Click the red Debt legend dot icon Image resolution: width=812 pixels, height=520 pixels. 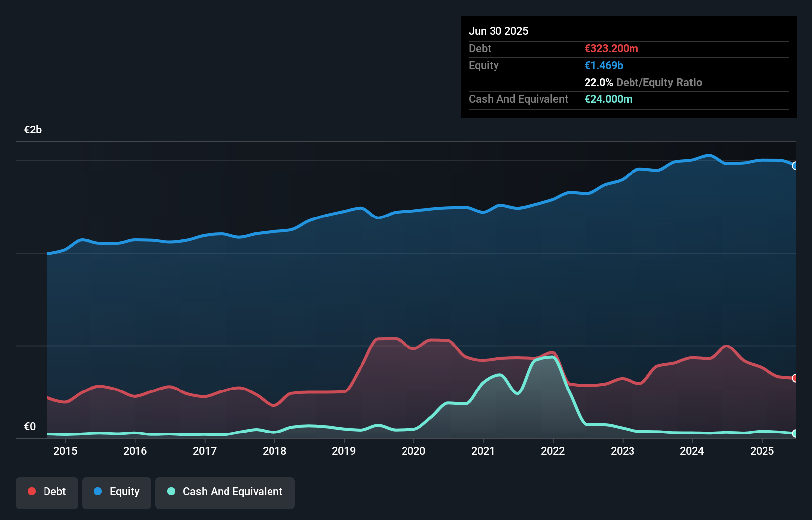pyautogui.click(x=31, y=491)
